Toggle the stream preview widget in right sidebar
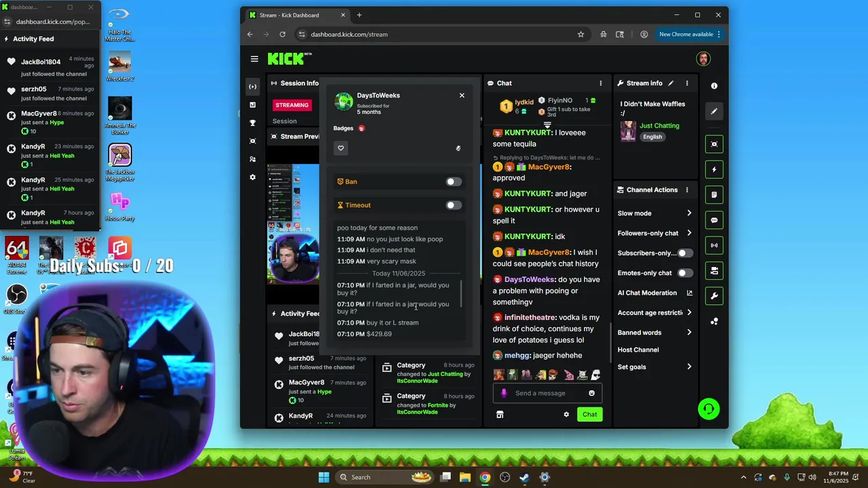The height and width of the screenshot is (488, 868). pos(714,144)
